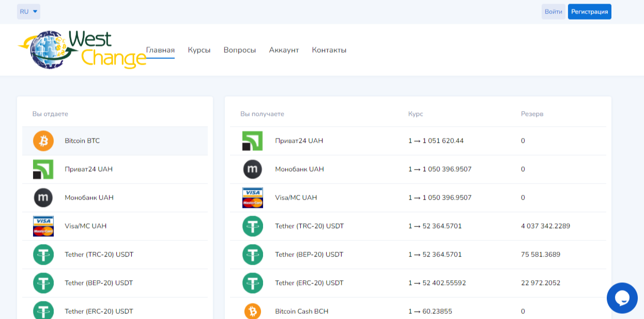
Task: Click Монобанк UAH in receive list
Action: tap(299, 169)
